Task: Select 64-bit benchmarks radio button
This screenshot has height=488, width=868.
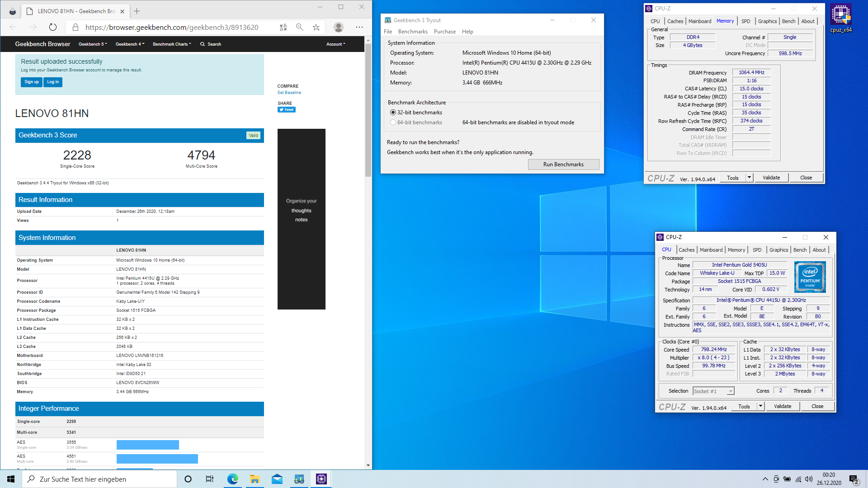Action: coord(393,122)
